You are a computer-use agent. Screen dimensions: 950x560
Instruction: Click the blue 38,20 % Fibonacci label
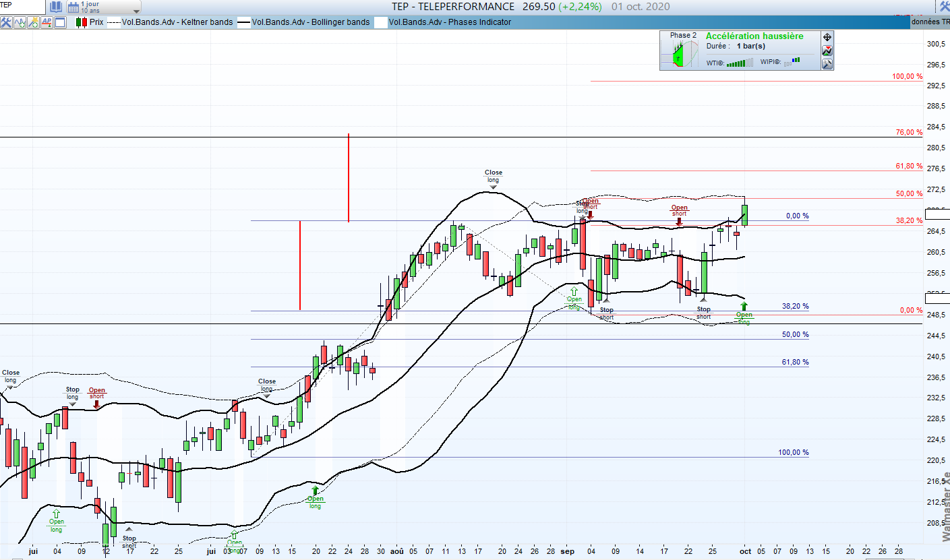point(796,307)
